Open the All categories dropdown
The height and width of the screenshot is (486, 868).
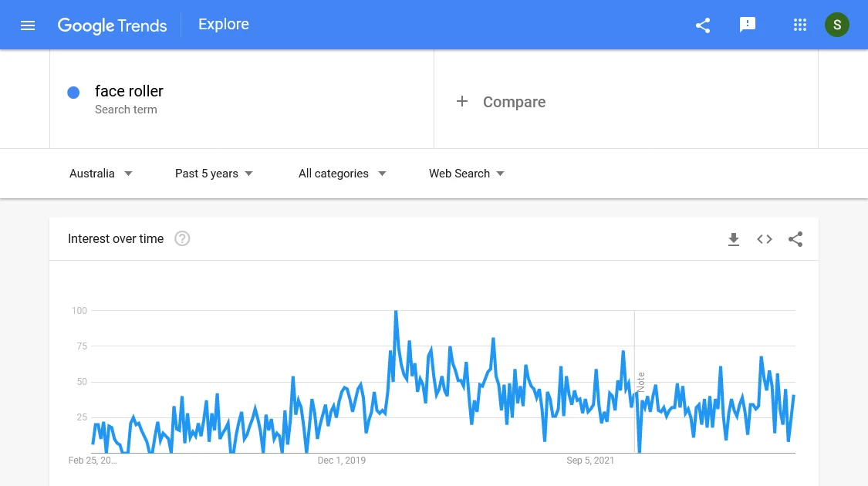coord(342,174)
